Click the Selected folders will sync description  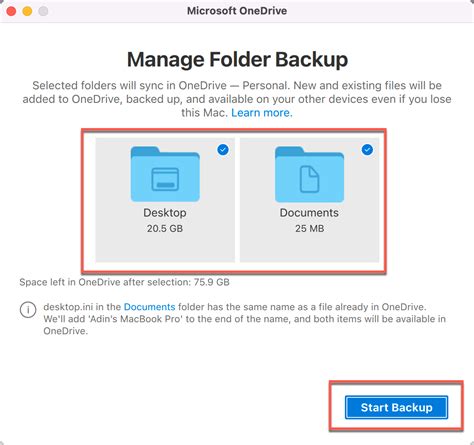pos(237,99)
